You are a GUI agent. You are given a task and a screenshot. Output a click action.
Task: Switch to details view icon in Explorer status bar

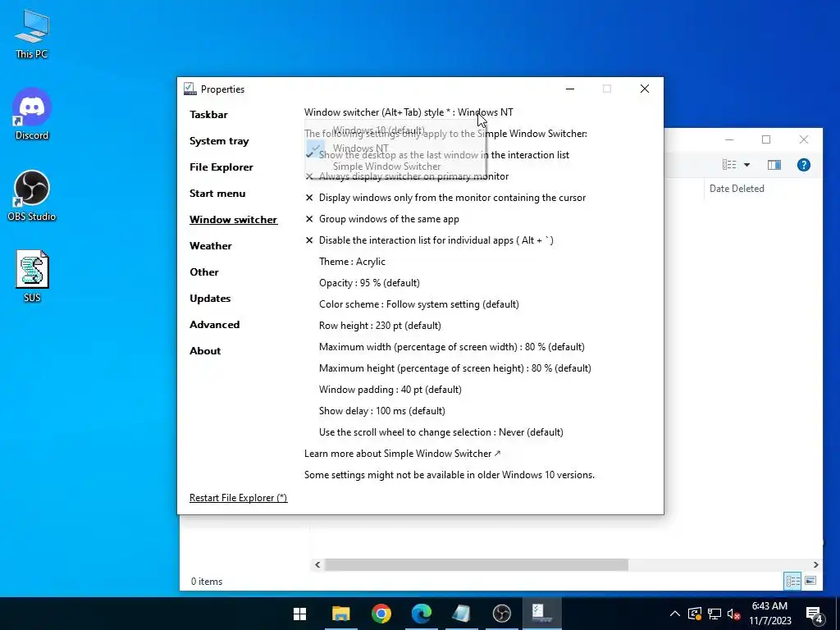tap(793, 581)
